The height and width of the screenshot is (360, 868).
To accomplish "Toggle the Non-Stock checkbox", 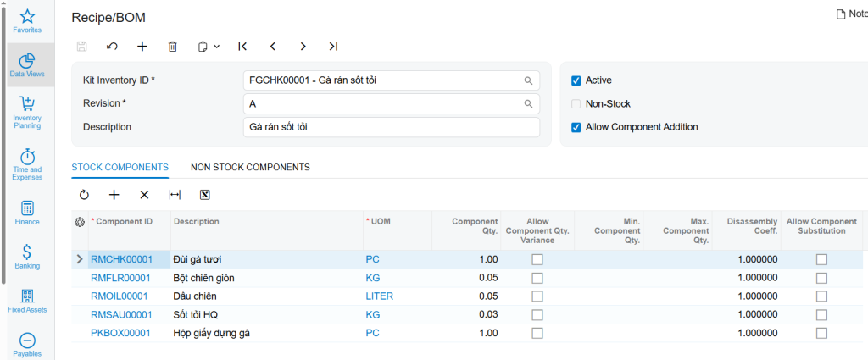I will [576, 103].
